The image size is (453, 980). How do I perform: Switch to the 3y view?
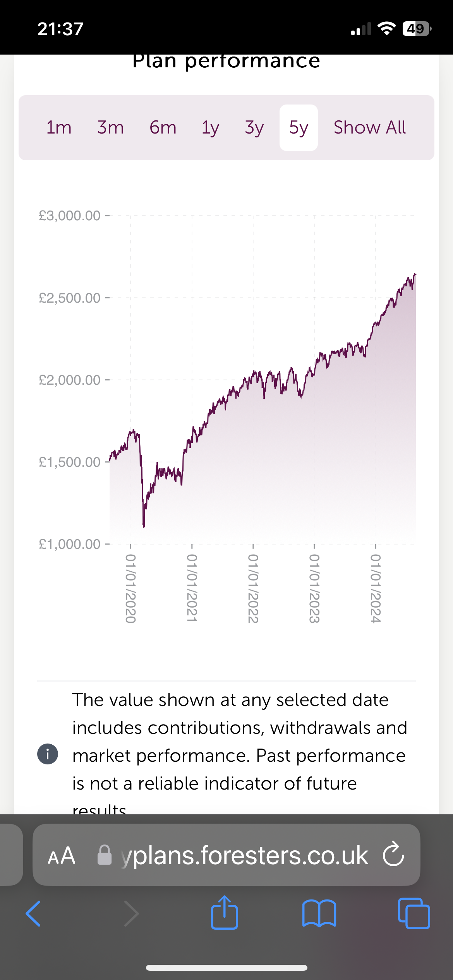click(254, 128)
